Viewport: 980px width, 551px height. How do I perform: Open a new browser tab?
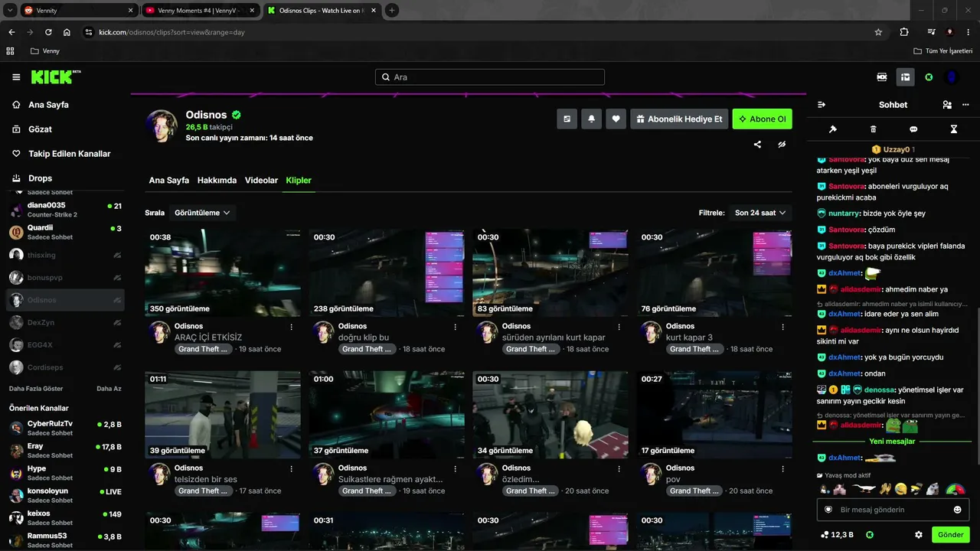(392, 11)
